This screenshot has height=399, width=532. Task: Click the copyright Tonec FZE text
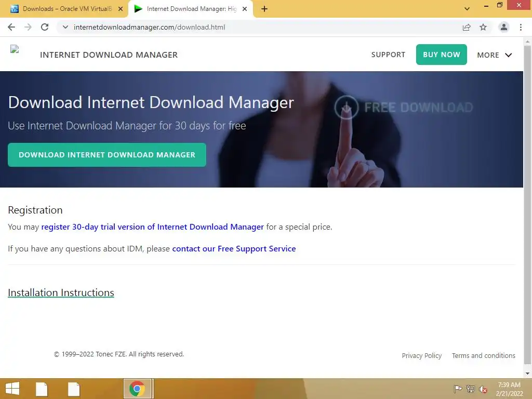(119, 354)
